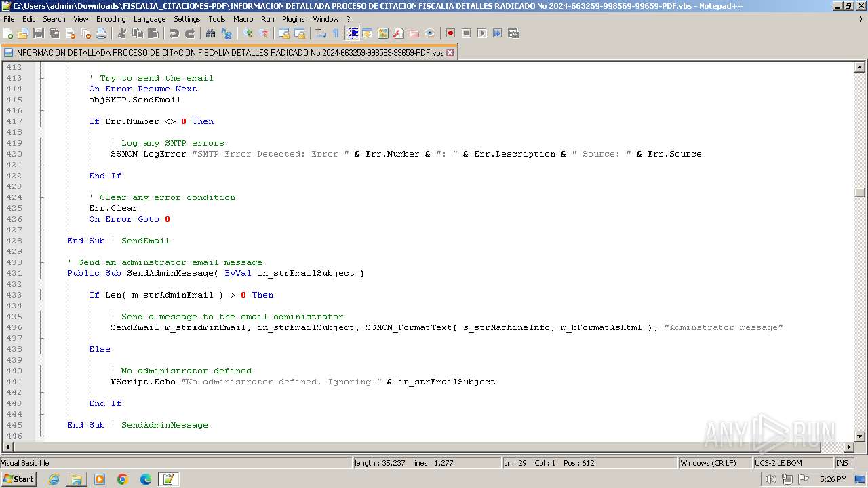Open the ? help menu
This screenshot has width=868, height=488.
coord(349,19)
